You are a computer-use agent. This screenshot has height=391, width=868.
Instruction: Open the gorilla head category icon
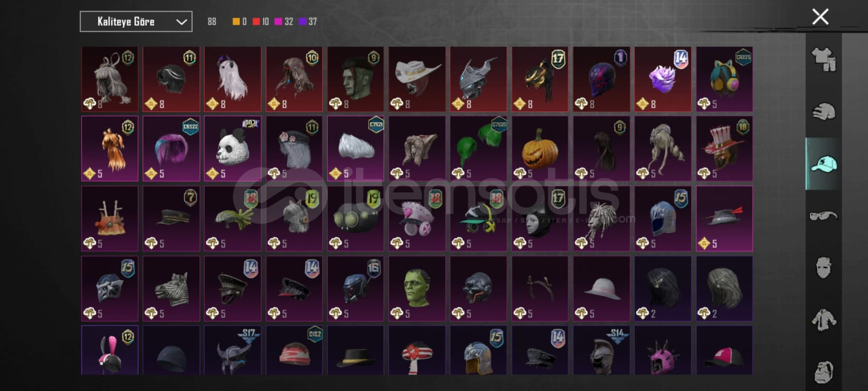(824, 371)
